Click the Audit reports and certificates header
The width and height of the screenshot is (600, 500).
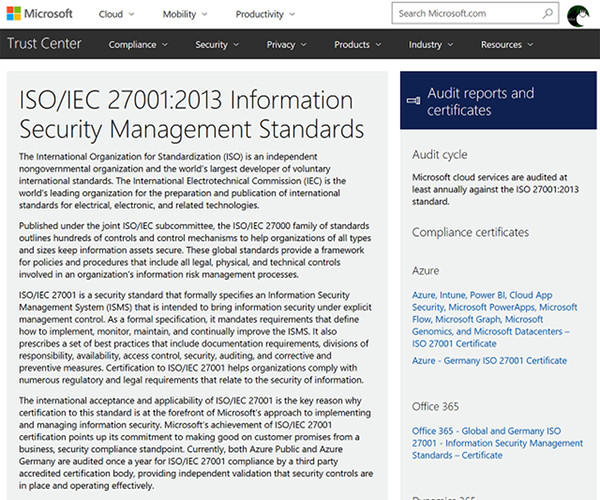click(498, 100)
